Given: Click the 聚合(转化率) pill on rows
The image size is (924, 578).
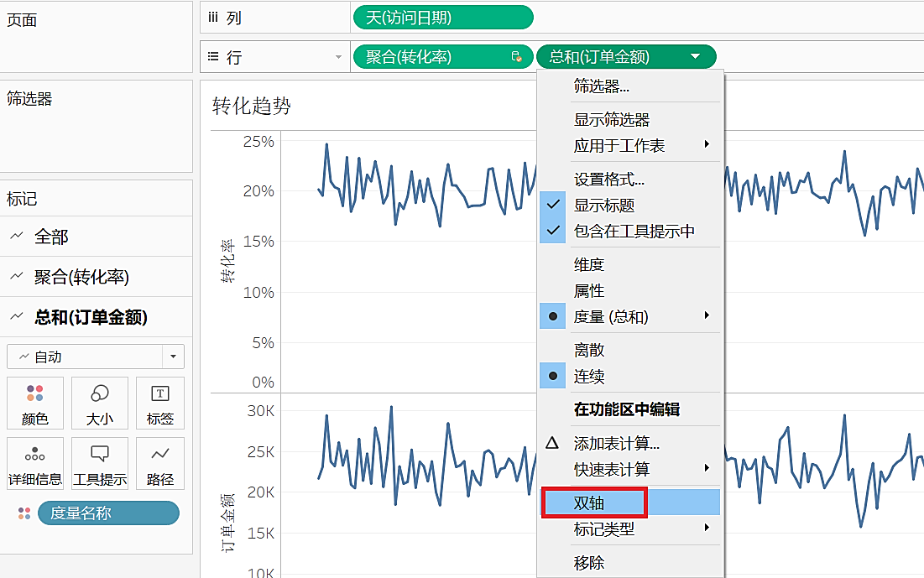Looking at the screenshot, I should coord(443,56).
